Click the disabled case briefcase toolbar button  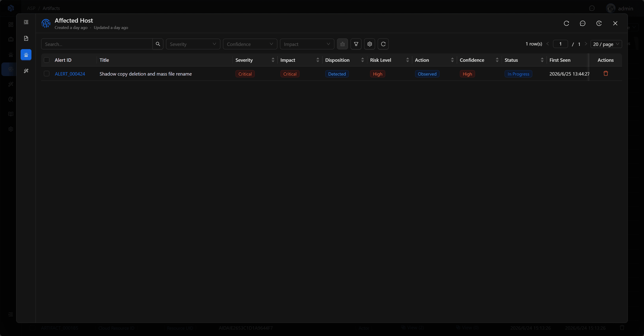[342, 44]
